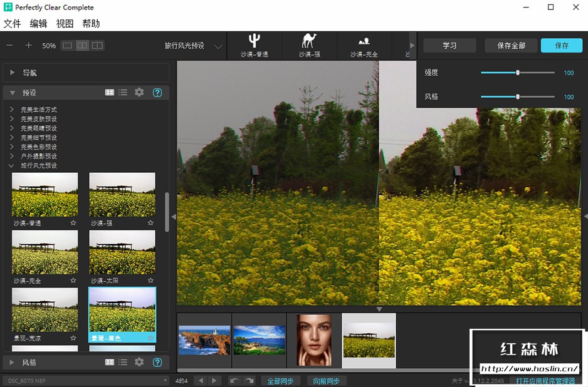Click the undo arrow in status bar

click(234, 381)
